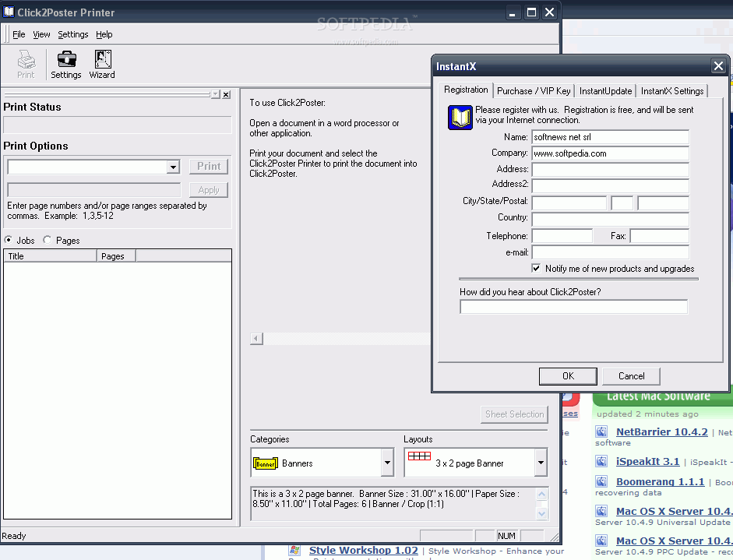Screen dimensions: 733x560
Task: Switch to the InstantX Settings tab
Action: [672, 90]
